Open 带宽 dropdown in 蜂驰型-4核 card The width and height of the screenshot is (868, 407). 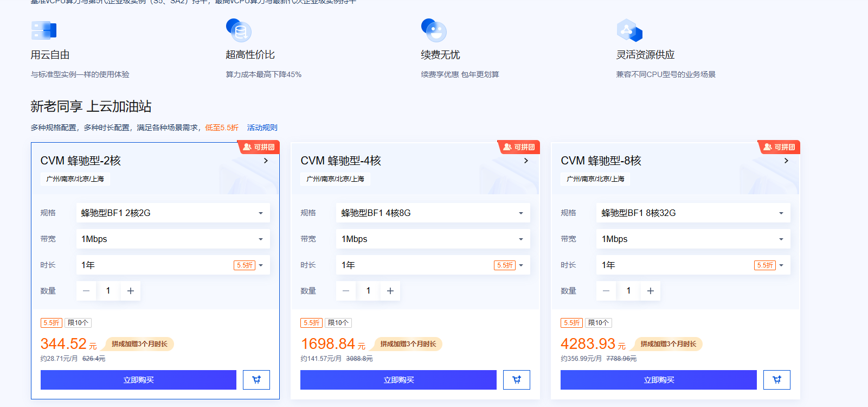(433, 239)
